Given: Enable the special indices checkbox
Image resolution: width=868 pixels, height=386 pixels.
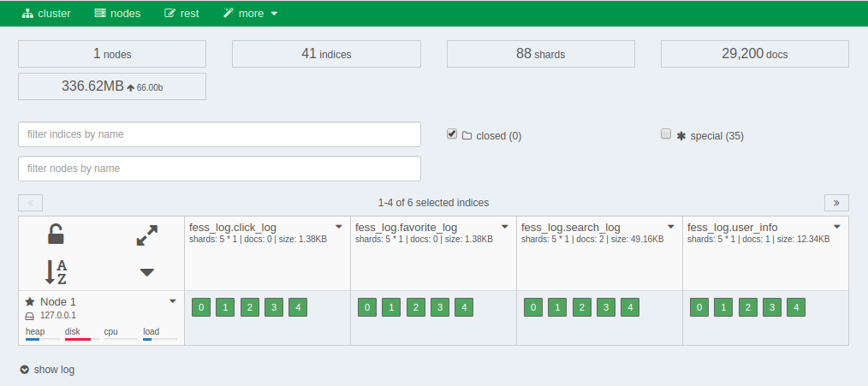Looking at the screenshot, I should [666, 134].
